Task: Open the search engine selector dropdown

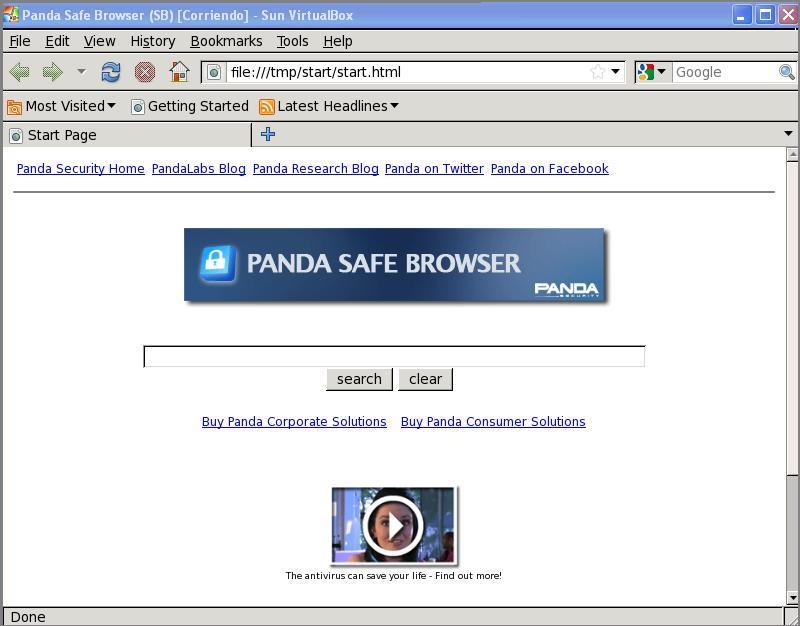Action: [661, 71]
